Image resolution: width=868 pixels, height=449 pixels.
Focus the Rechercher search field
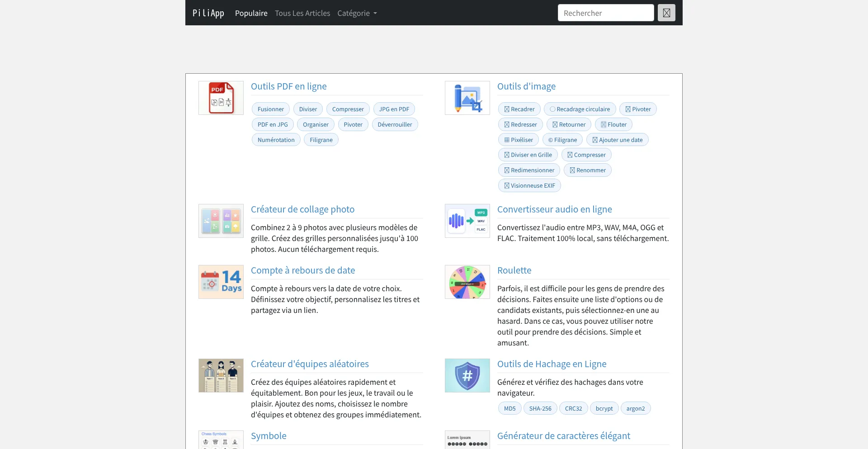[x=606, y=13]
